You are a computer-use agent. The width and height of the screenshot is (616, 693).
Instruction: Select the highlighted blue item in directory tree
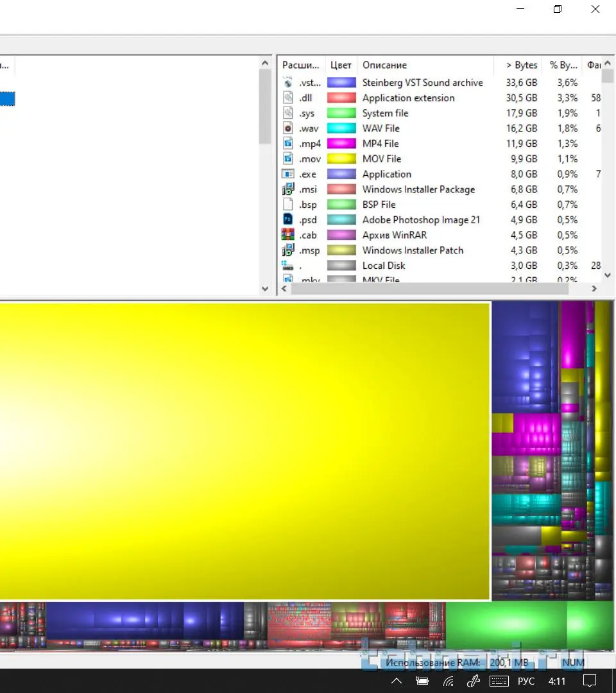[8, 99]
